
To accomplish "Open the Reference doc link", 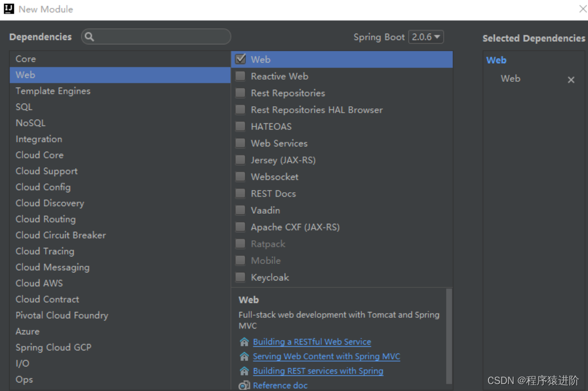I will click(280, 385).
